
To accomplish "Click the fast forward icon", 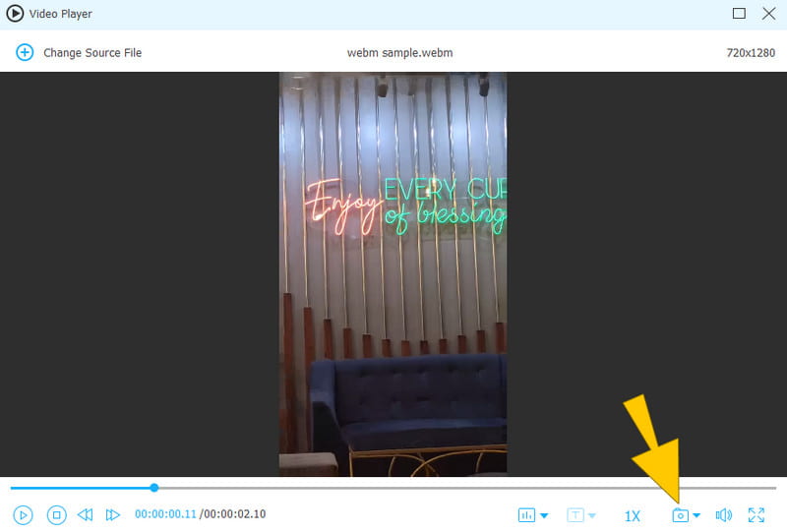I will point(113,514).
